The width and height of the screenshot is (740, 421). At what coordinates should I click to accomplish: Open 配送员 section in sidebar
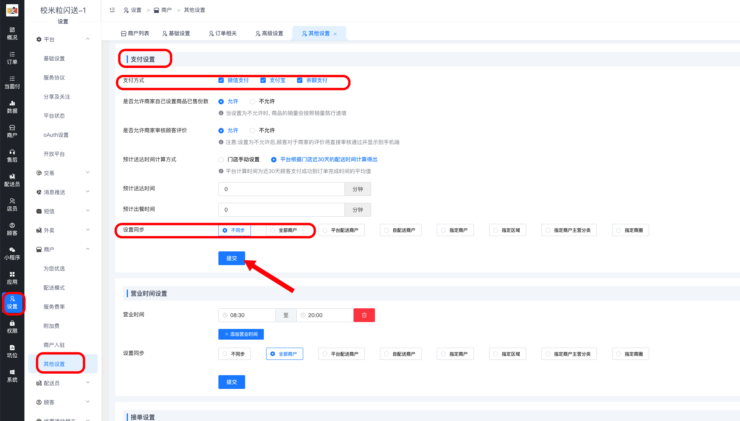pos(12,178)
